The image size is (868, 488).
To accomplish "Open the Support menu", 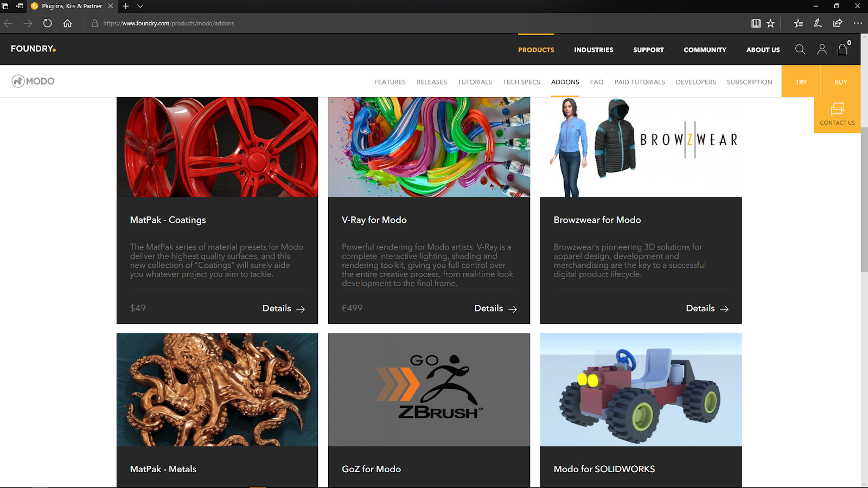I will pos(648,49).
